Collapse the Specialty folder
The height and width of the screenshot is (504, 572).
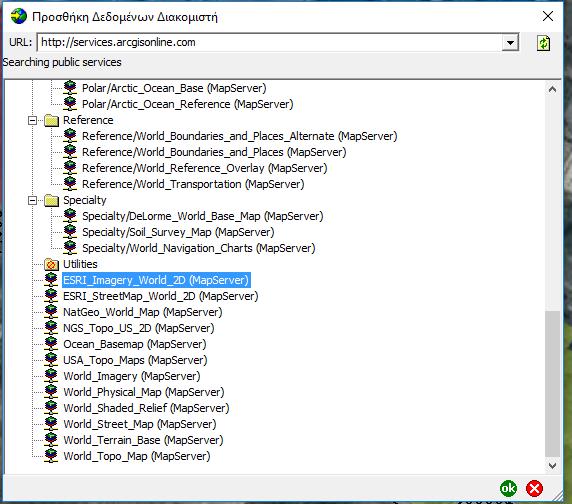32,200
